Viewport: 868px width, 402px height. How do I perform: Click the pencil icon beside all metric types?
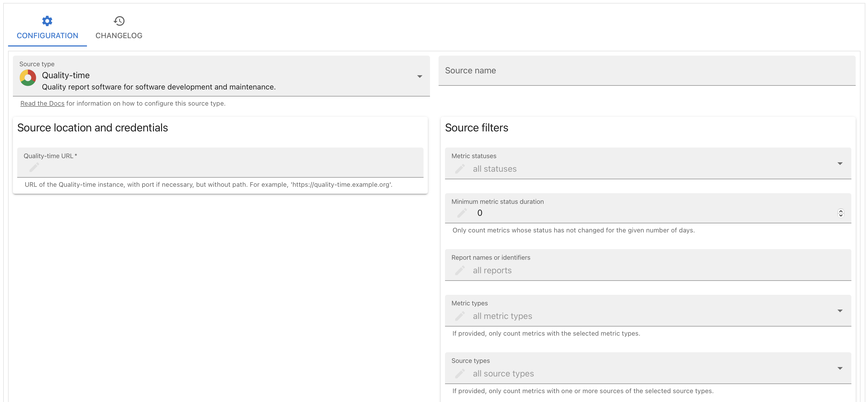(x=459, y=316)
